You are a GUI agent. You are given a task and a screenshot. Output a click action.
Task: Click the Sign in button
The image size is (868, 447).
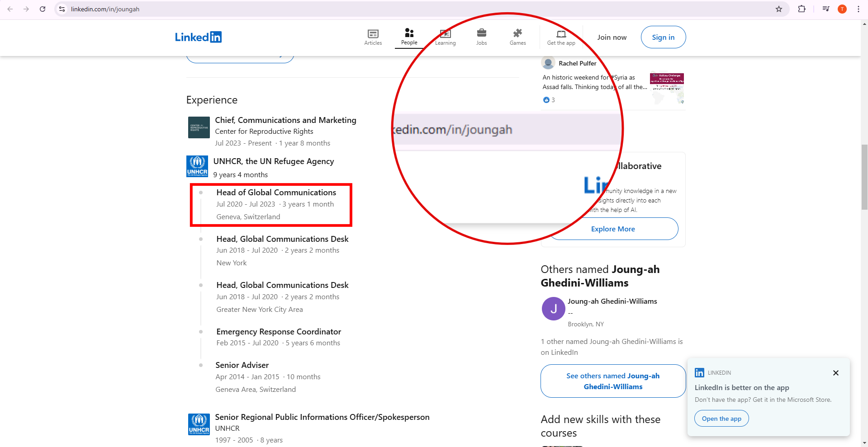pyautogui.click(x=663, y=37)
